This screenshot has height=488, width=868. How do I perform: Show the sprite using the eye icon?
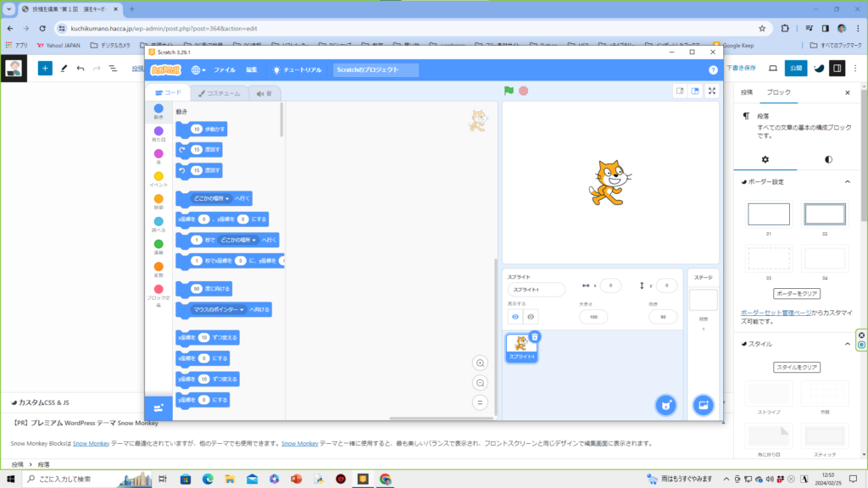point(515,316)
